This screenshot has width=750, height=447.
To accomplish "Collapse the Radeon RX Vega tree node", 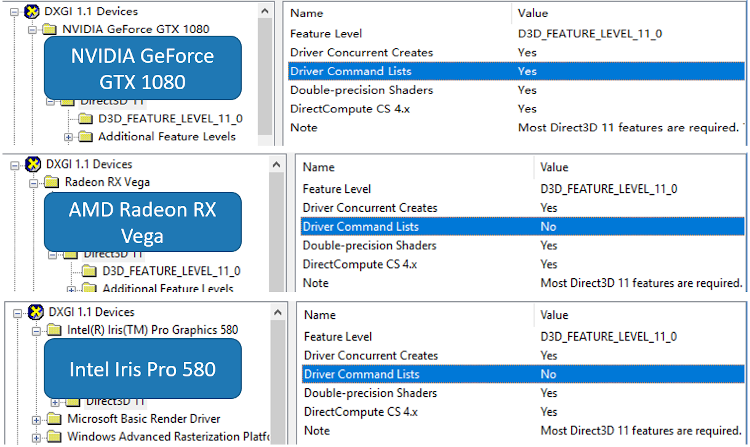I will pyautogui.click(x=34, y=183).
